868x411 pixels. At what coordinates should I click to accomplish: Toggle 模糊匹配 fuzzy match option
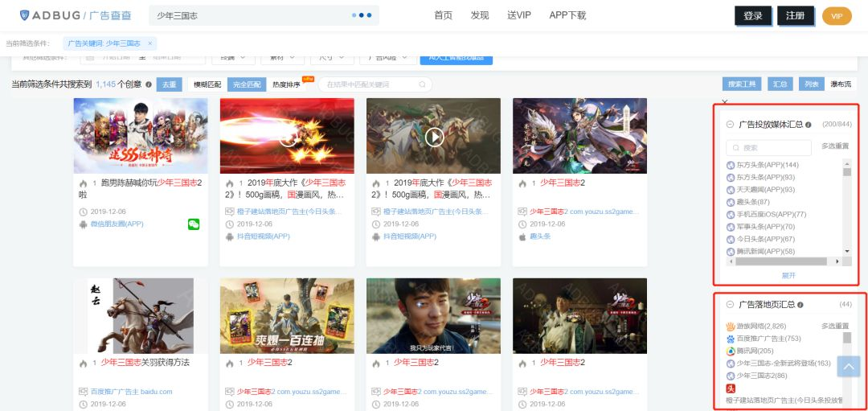coord(207,84)
